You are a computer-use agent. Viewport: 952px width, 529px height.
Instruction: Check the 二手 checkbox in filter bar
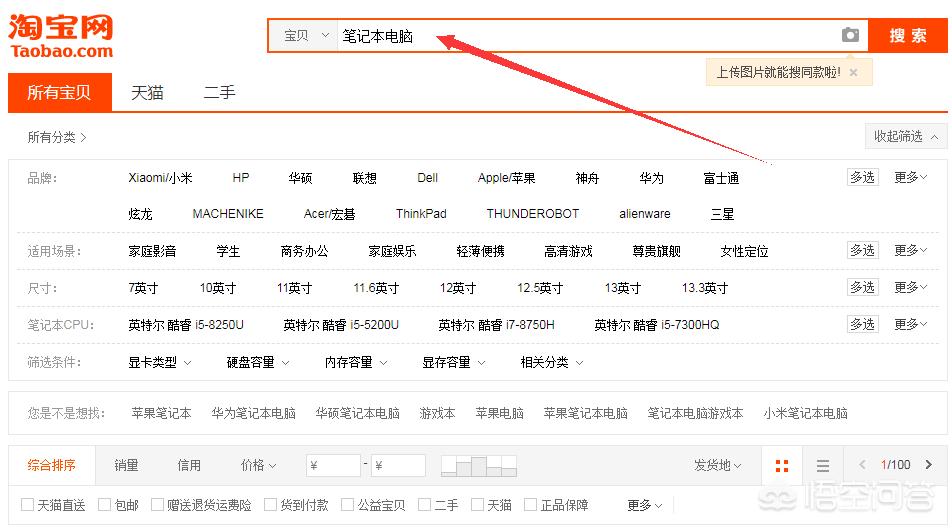[x=425, y=504]
